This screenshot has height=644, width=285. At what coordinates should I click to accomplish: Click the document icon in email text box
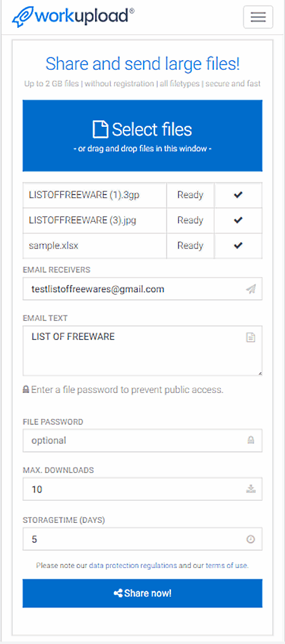point(251,338)
